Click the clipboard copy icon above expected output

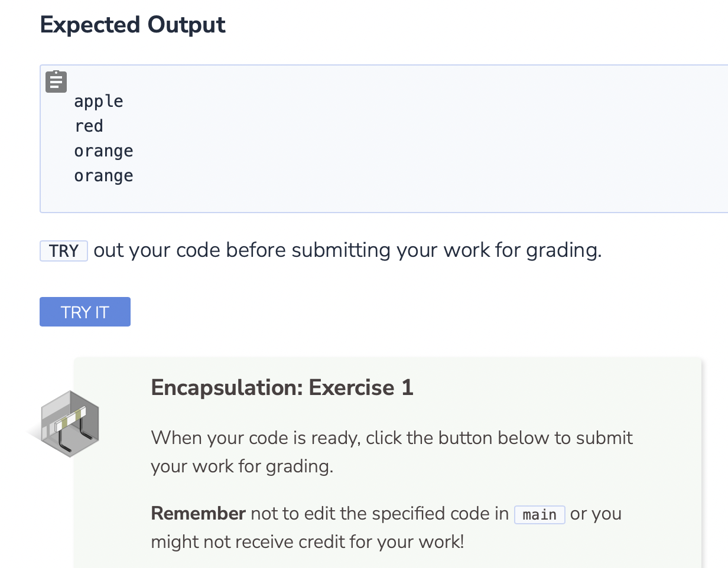coord(56,81)
